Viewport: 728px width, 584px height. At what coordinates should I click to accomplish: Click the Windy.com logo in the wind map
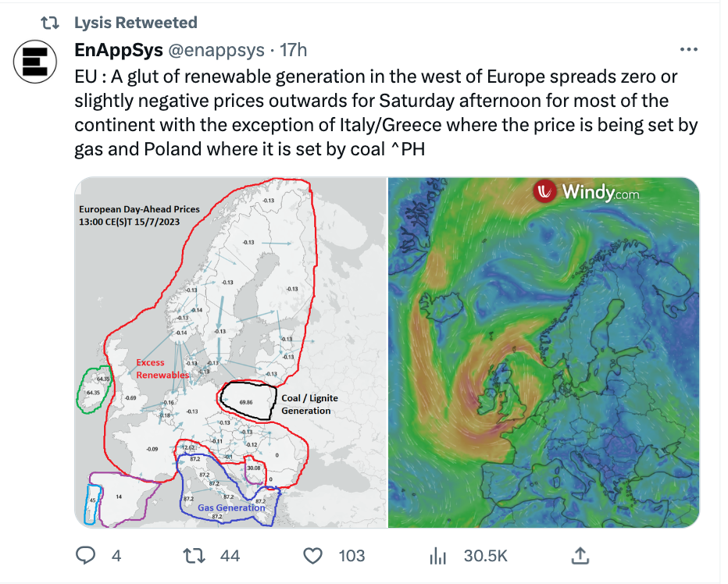tap(587, 192)
